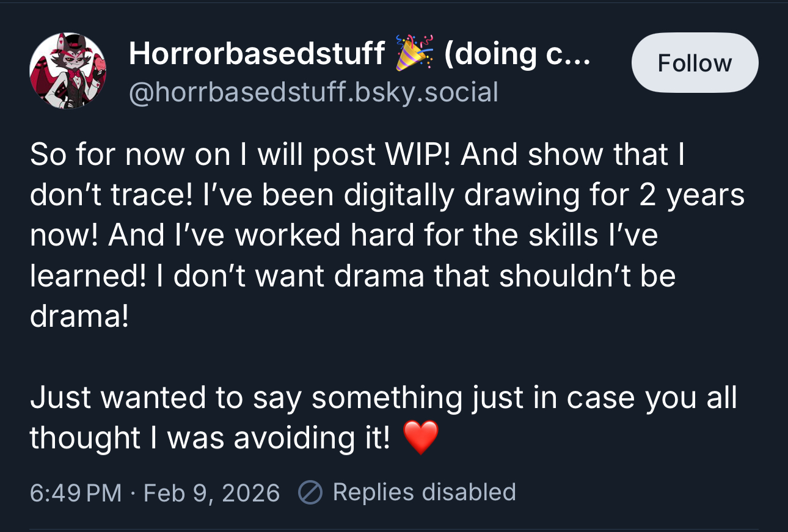Open the @horrbasedstuff.bsky.social handle link
The width and height of the screenshot is (788, 532).
(313, 92)
